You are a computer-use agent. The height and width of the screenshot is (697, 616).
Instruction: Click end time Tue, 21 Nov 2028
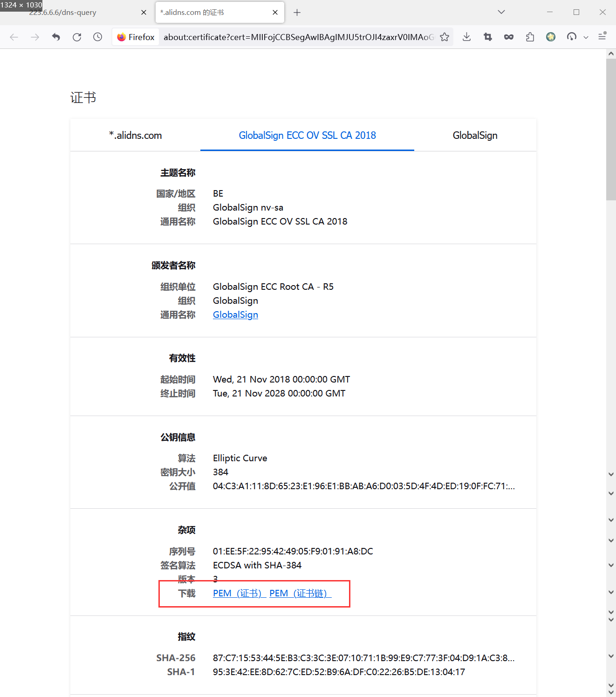point(279,394)
